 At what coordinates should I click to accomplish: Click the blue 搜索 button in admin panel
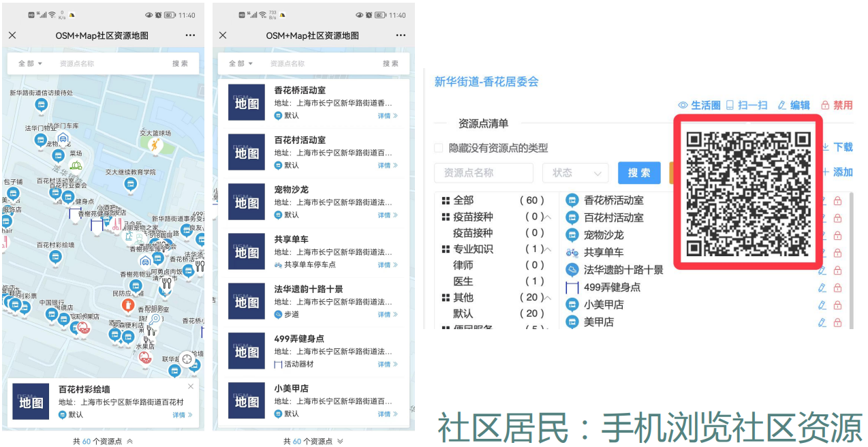coord(639,173)
